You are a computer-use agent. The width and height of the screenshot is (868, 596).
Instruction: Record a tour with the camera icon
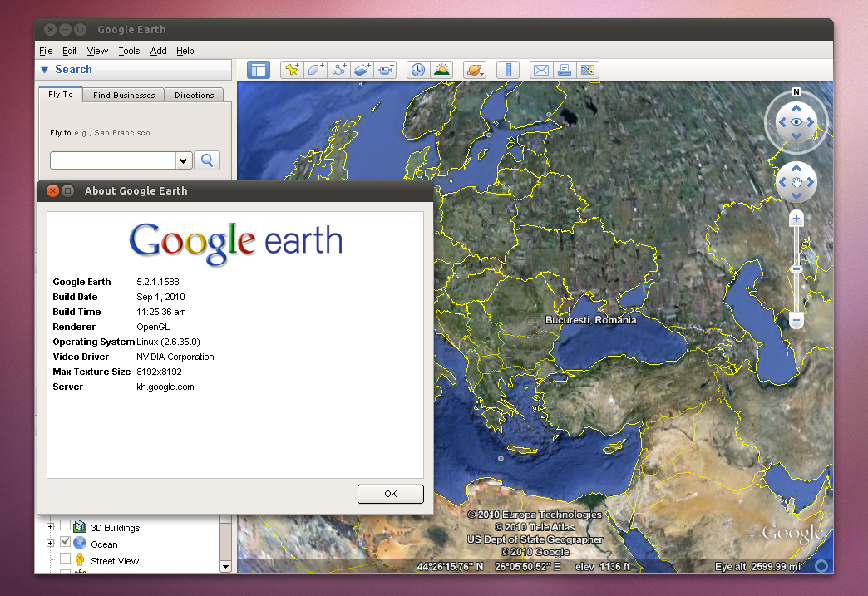coord(385,70)
